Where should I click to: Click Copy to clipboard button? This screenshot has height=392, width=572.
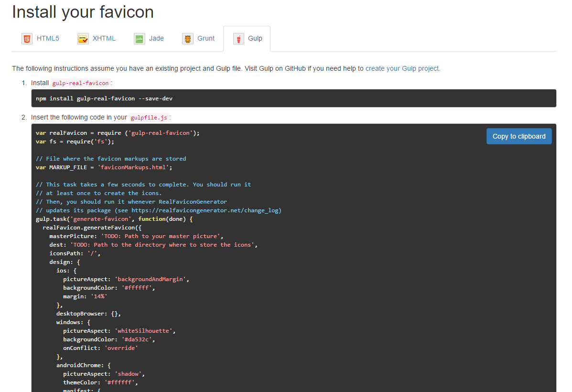tap(519, 136)
